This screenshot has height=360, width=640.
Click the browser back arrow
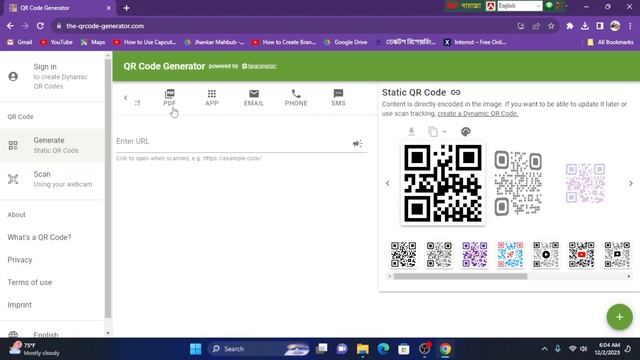click(x=10, y=26)
